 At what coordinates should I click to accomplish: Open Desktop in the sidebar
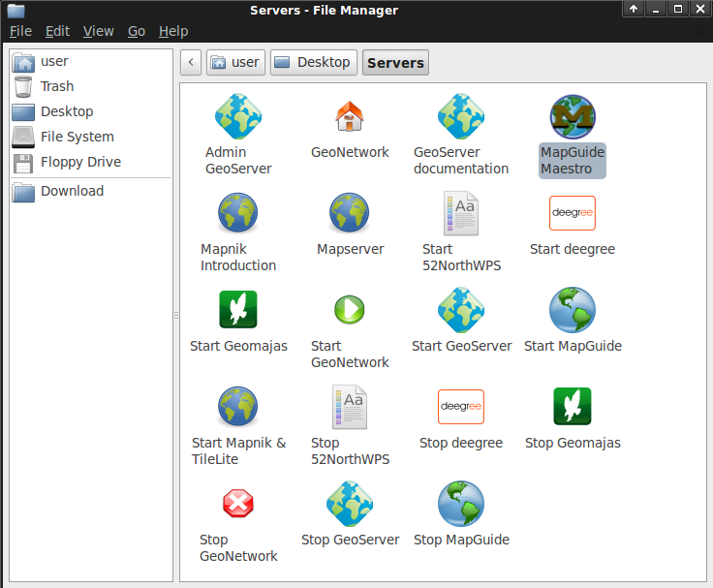(x=91, y=111)
